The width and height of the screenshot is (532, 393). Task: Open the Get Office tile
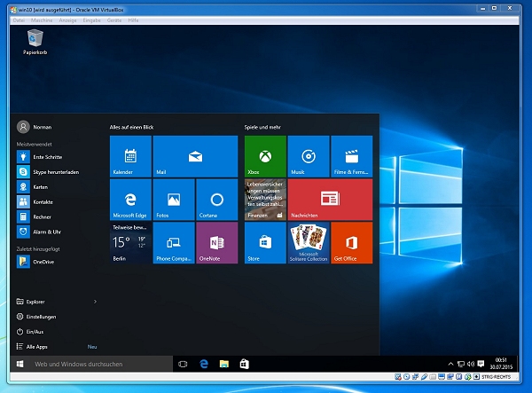(x=351, y=243)
